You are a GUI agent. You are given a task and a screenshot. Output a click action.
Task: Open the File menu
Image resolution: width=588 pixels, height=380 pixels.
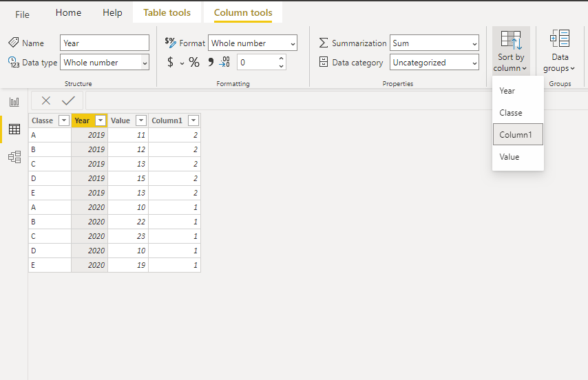(22, 14)
